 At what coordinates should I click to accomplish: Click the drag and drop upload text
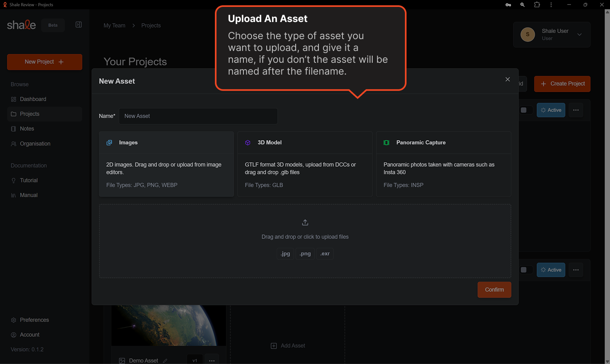[305, 237]
